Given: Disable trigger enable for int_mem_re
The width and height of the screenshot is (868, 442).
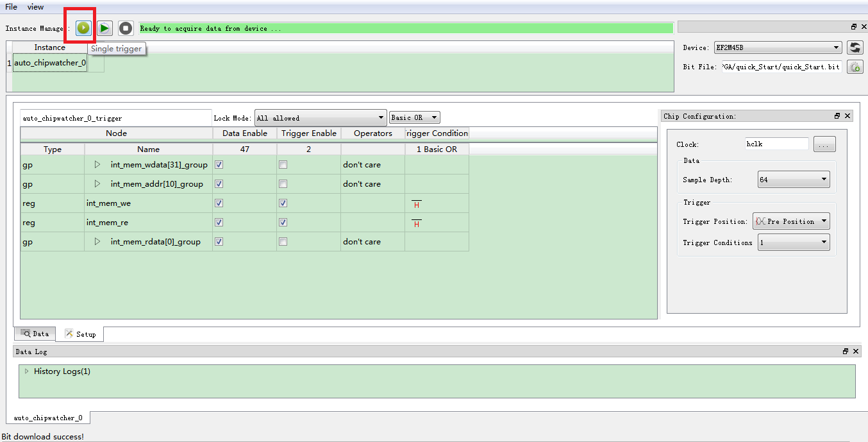Looking at the screenshot, I should pos(283,223).
